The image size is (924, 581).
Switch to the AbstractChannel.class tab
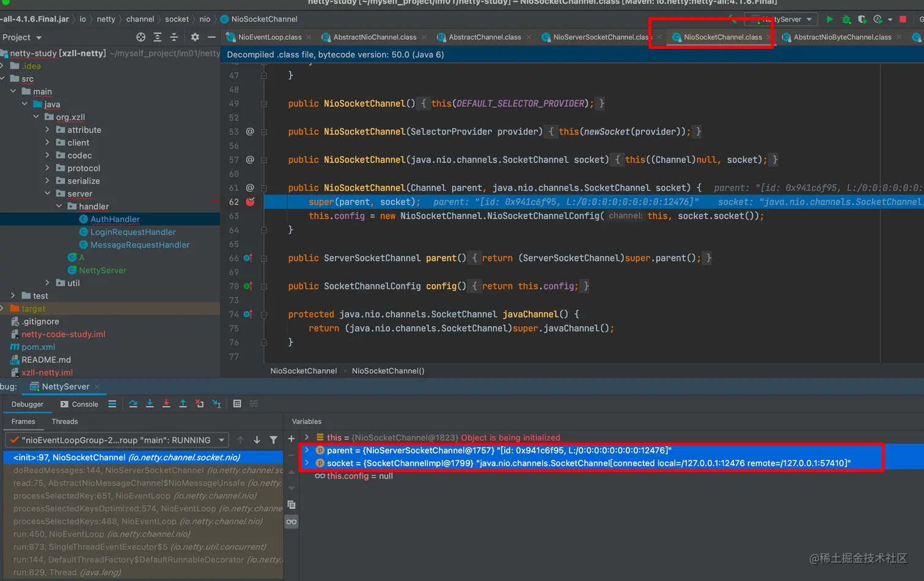coord(485,37)
